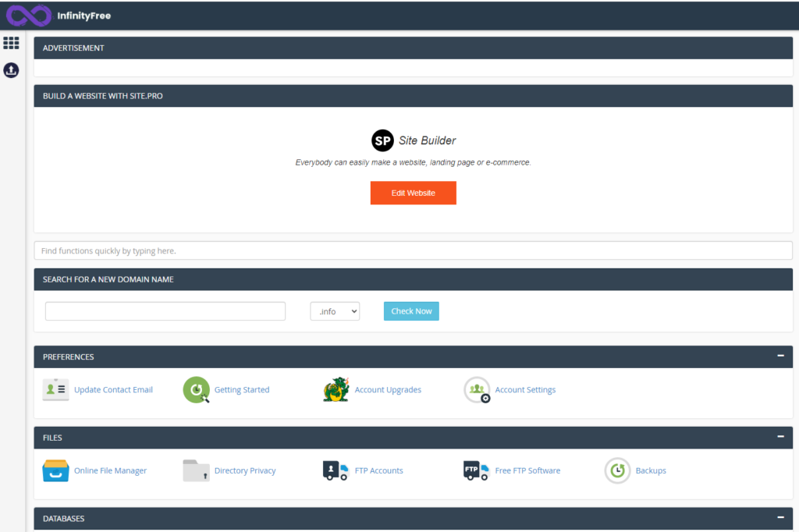The image size is (799, 532).
Task: Open the .info domain extension dropdown
Action: pyautogui.click(x=335, y=311)
